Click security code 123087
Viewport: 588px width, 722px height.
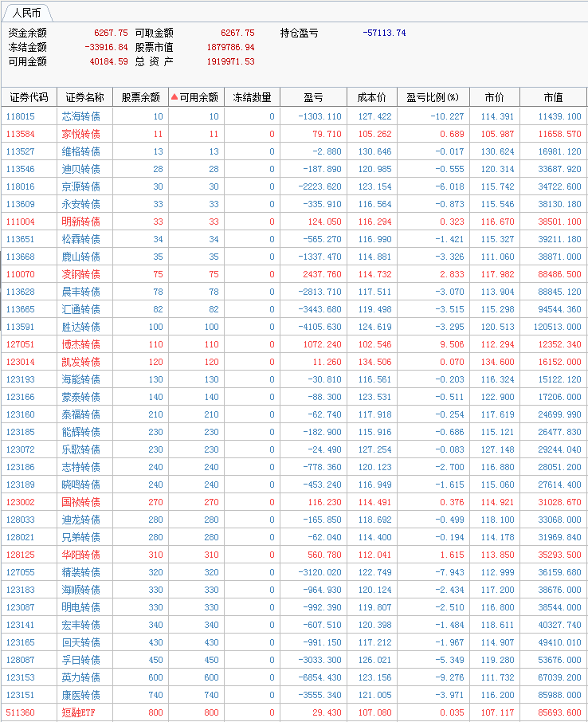click(20, 607)
